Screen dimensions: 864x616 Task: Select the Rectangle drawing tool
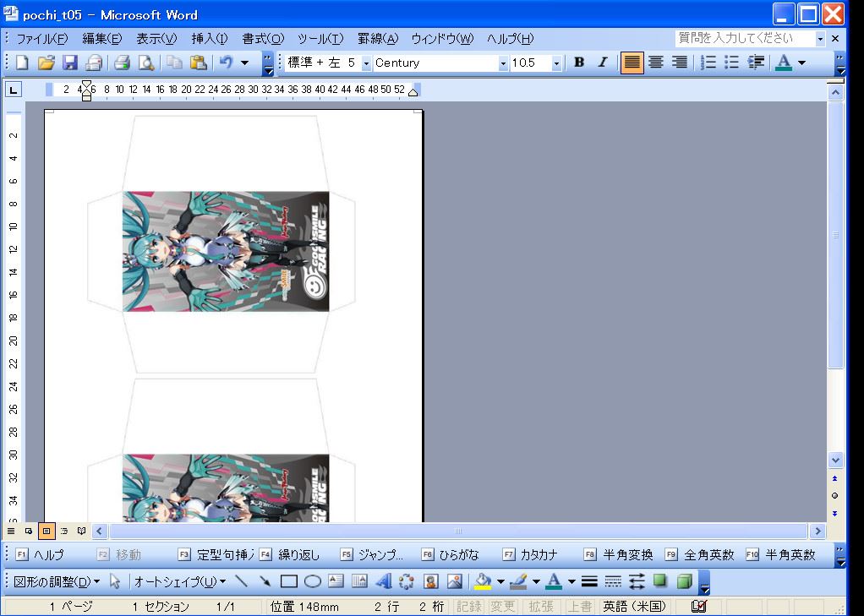click(x=289, y=581)
